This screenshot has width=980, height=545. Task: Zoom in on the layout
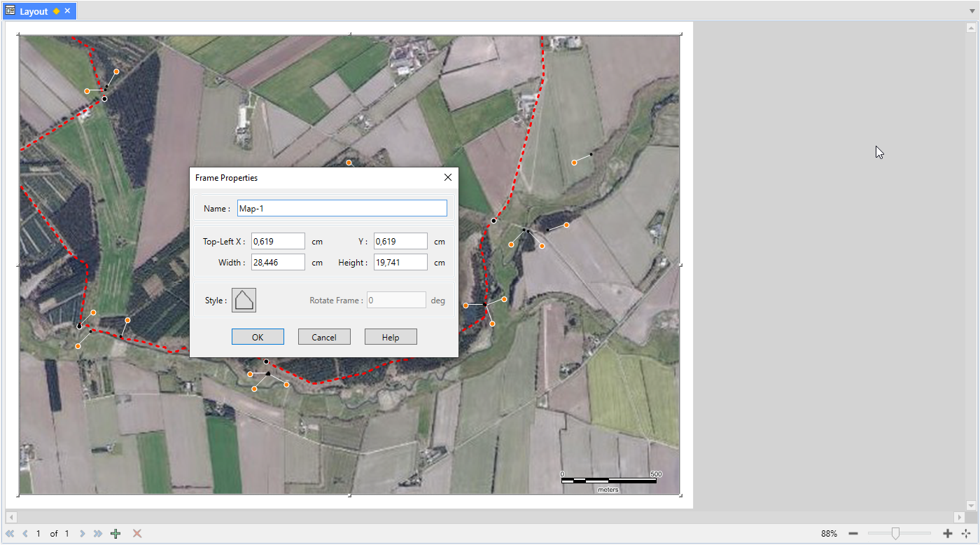946,533
